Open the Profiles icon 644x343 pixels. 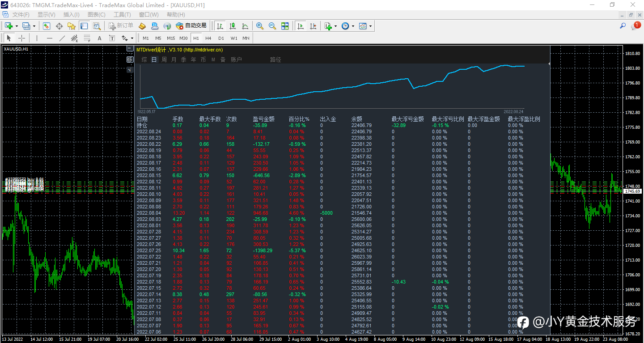click(26, 26)
